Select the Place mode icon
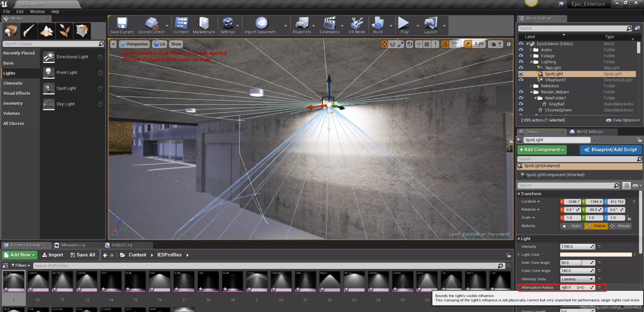This screenshot has height=312, width=644. tap(11, 31)
